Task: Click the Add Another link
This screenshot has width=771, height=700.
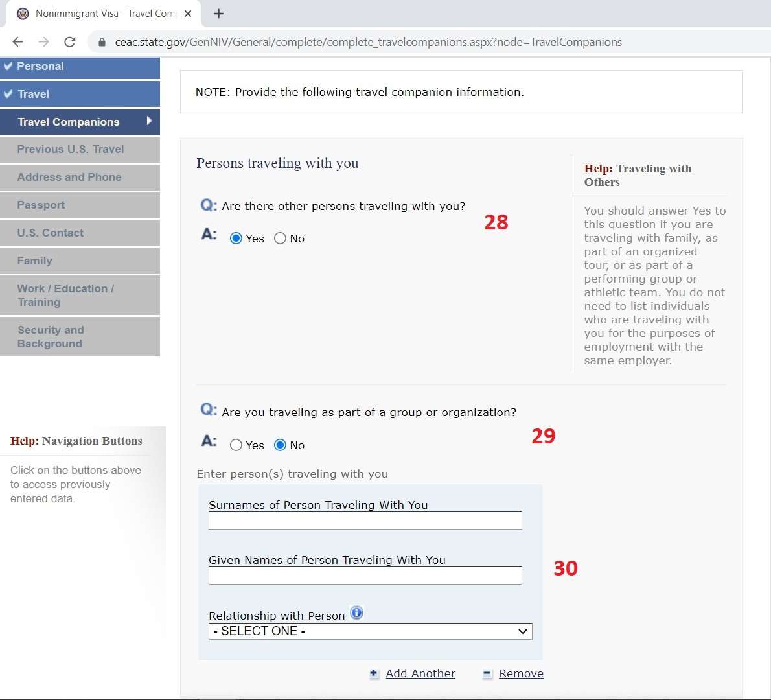Action: pos(420,673)
